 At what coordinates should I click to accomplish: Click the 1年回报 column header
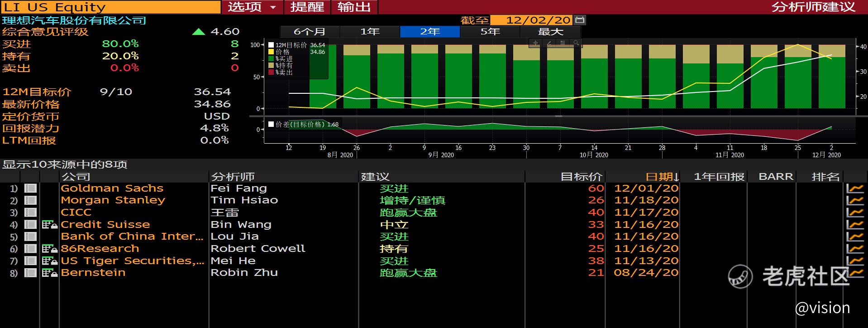point(719,177)
